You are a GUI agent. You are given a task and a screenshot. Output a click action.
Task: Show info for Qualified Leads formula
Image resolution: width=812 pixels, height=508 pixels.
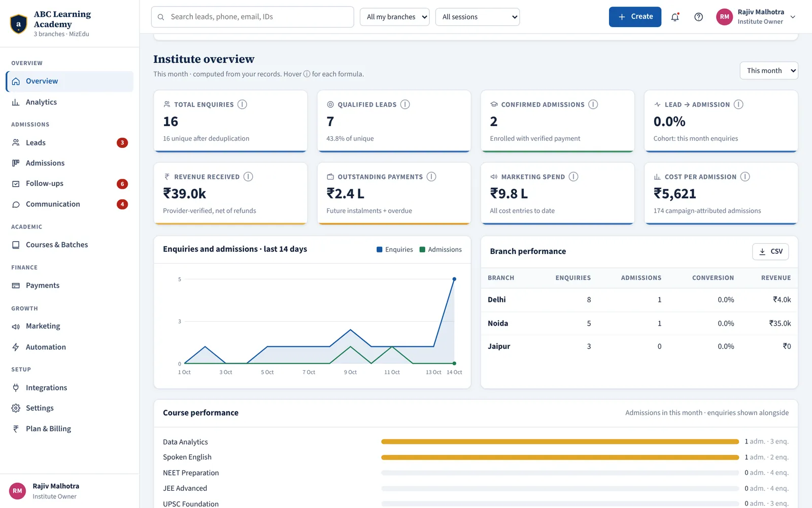405,105
